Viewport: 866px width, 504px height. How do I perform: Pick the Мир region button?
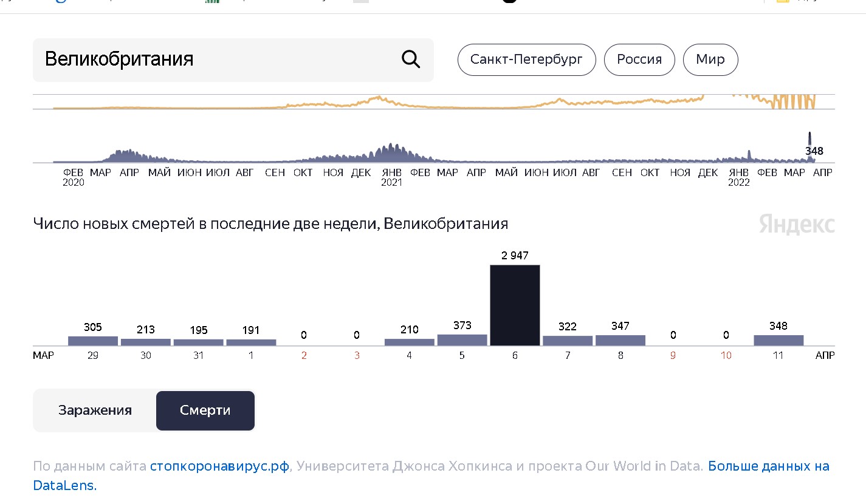pyautogui.click(x=710, y=60)
